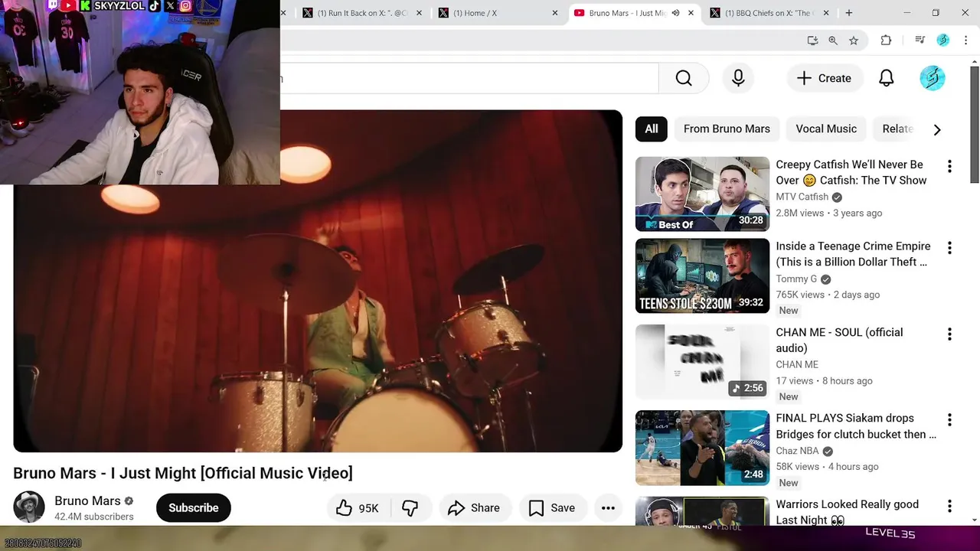980x551 pixels.
Task: Open a new browser tab with plus
Action: 848,13
